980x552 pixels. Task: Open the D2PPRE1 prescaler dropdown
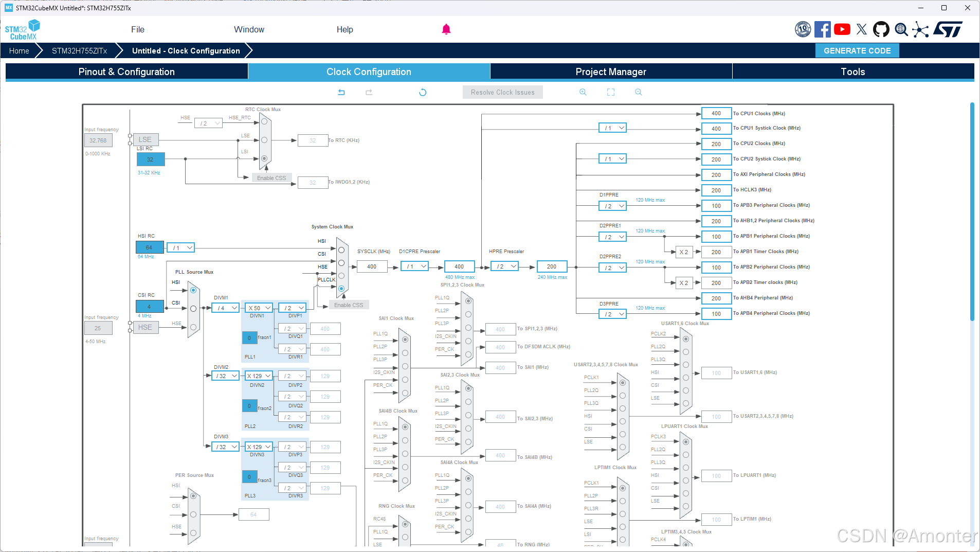(x=612, y=237)
